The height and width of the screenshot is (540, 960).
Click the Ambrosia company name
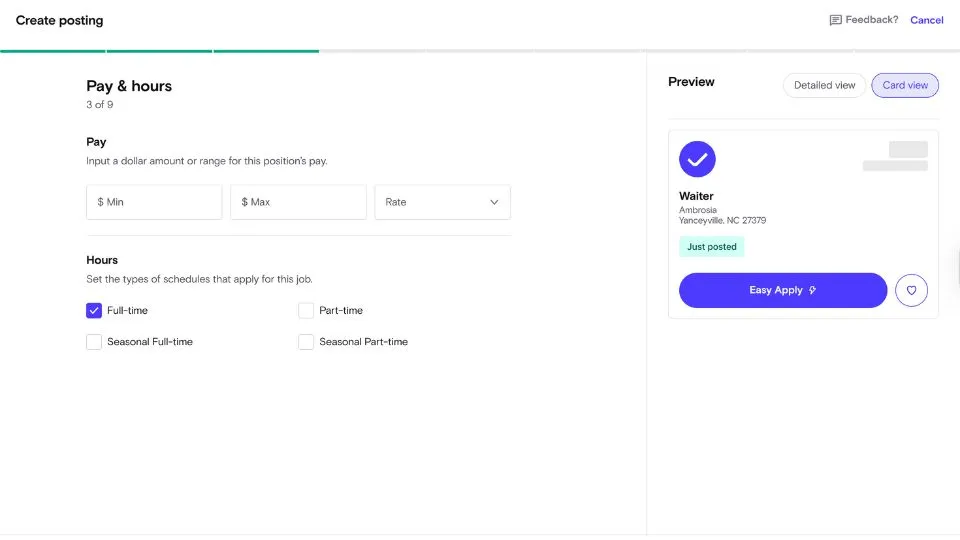click(x=697, y=210)
